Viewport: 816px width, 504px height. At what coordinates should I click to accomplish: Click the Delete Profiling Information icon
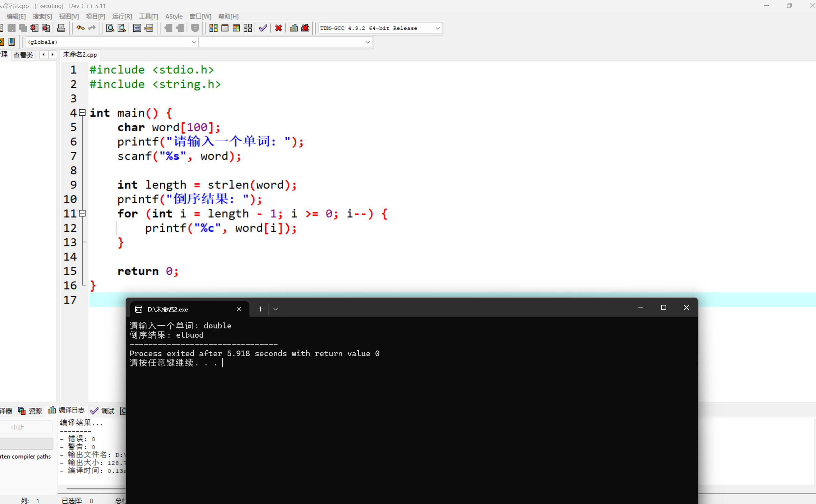[x=305, y=28]
